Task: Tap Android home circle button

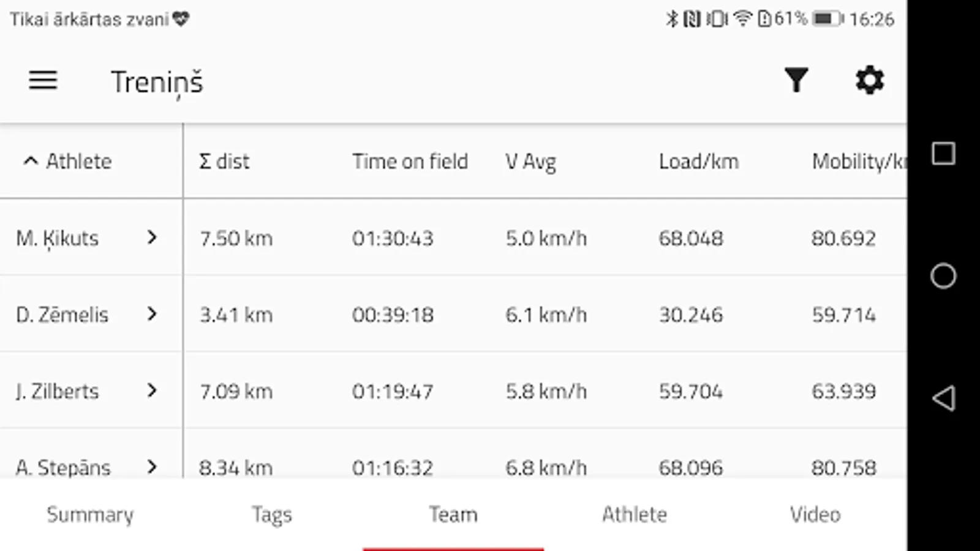Action: pyautogui.click(x=943, y=276)
